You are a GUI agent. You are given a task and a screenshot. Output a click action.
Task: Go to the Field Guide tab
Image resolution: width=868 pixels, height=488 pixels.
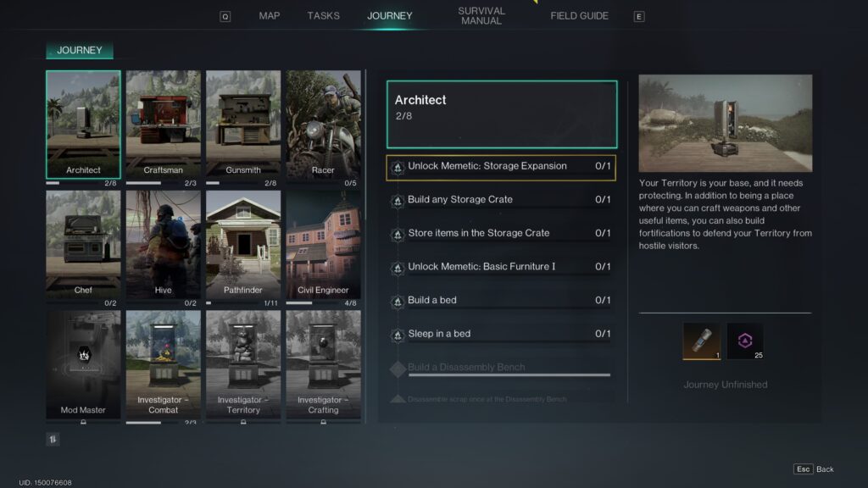(x=579, y=16)
